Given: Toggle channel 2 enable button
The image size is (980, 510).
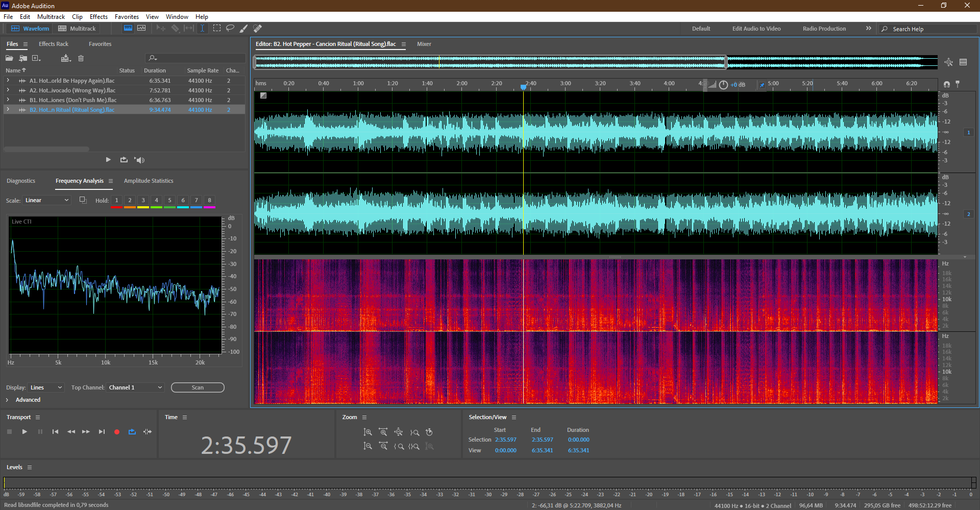Looking at the screenshot, I should tap(968, 214).
